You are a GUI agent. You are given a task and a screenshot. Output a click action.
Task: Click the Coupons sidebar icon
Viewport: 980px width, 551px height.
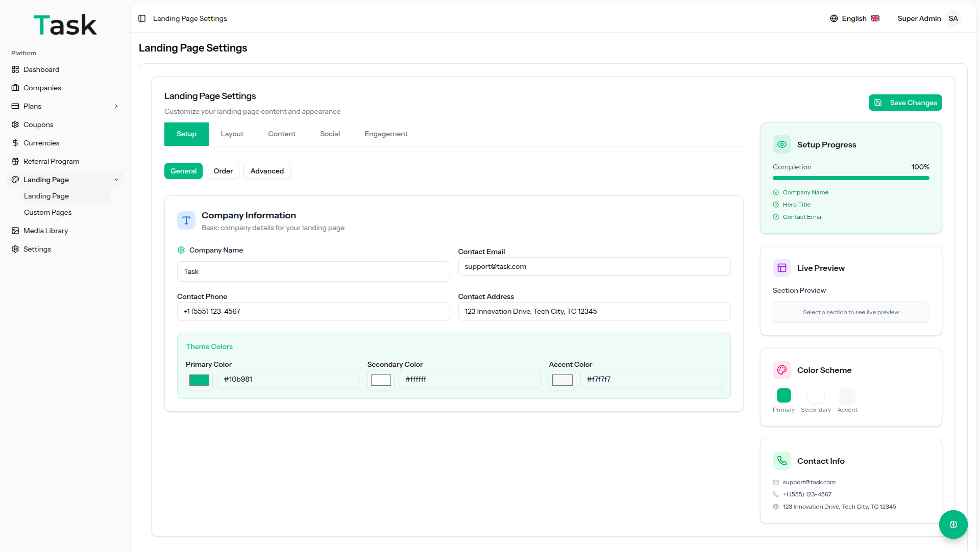click(15, 124)
